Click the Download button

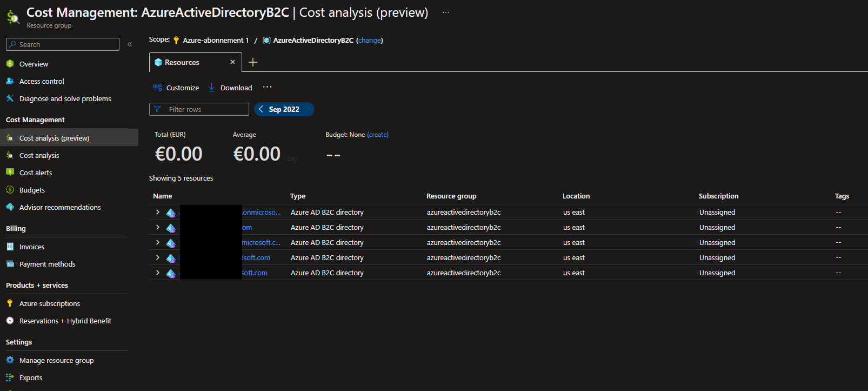click(x=230, y=88)
